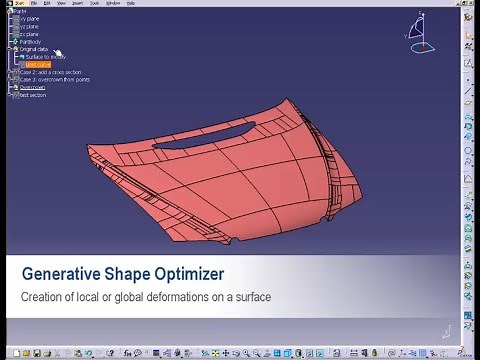Click the Circle tool in right toolbar
Viewport: 480px width, 360px height.
pyautogui.click(x=468, y=151)
